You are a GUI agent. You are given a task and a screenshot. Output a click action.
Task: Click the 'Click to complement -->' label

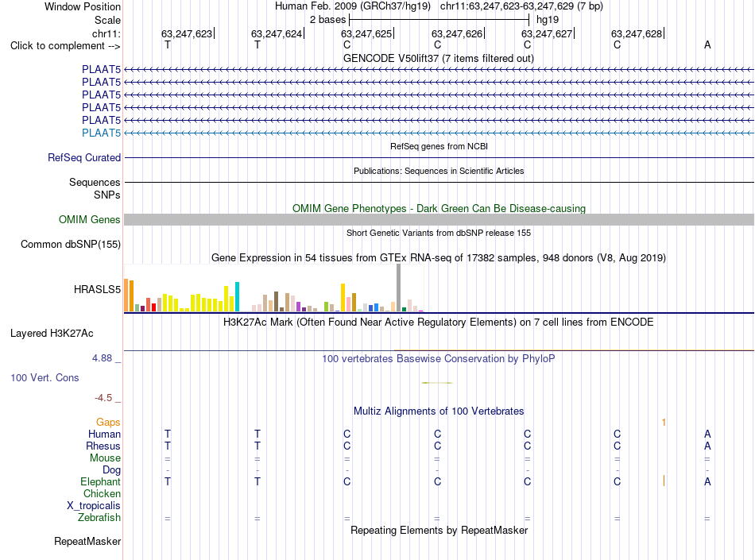click(x=65, y=46)
